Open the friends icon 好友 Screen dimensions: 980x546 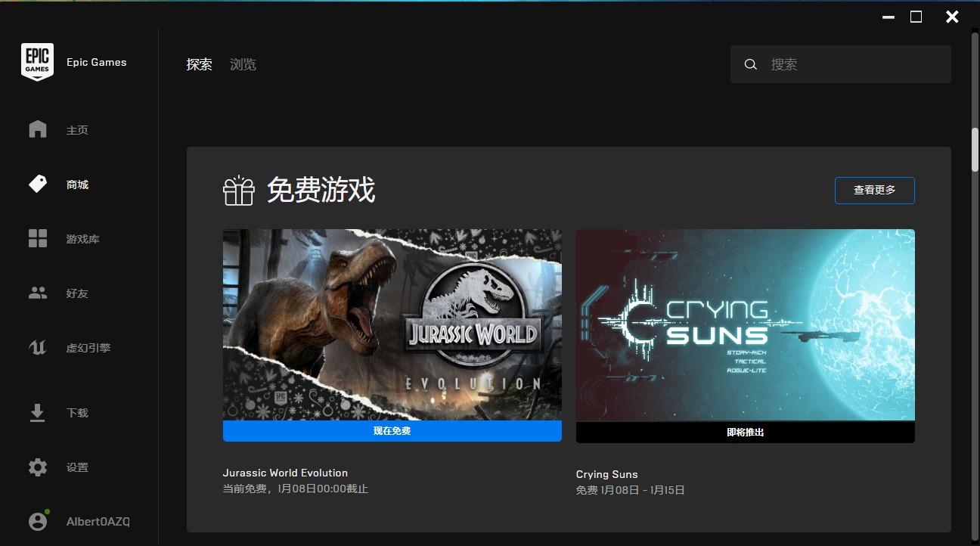(38, 293)
